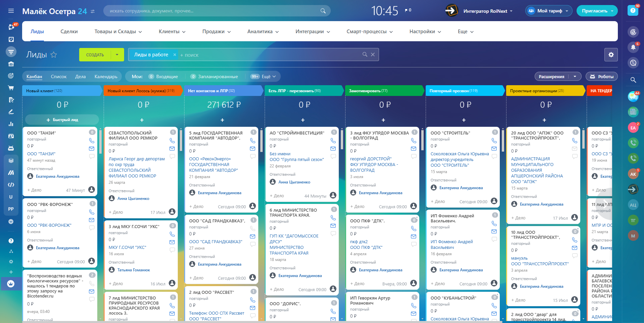Expand the Настройки menu
Image resolution: width=644 pixels, height=323 pixels.
tap(425, 32)
